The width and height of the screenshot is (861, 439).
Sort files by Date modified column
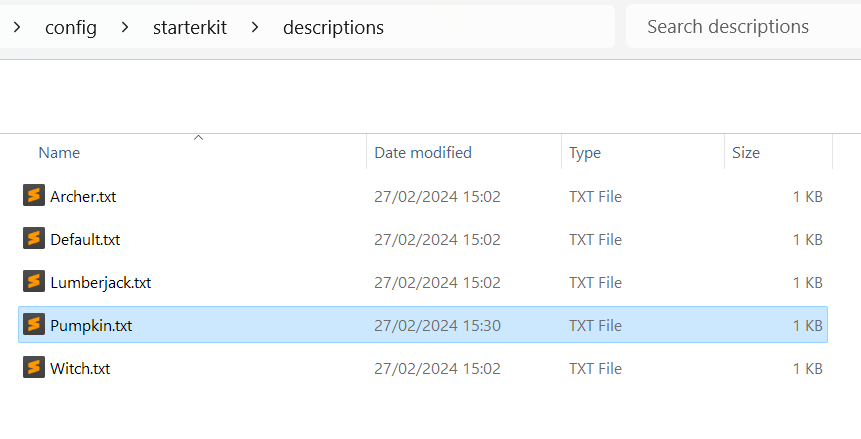tap(422, 153)
